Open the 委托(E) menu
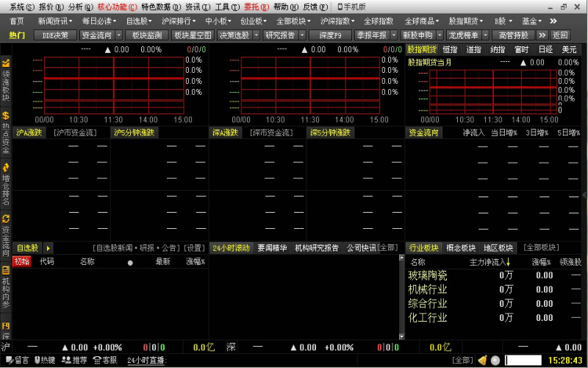Image resolution: width=588 pixels, height=368 pixels. [257, 7]
